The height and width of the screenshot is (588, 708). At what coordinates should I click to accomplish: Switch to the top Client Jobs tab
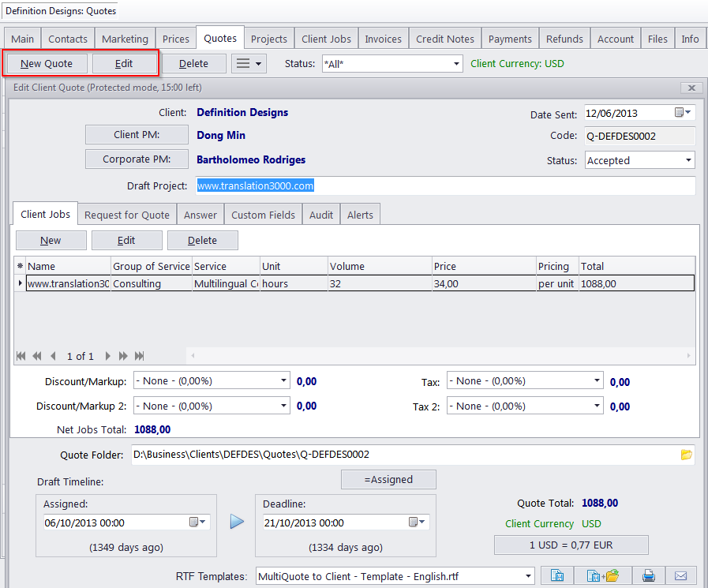(x=326, y=39)
